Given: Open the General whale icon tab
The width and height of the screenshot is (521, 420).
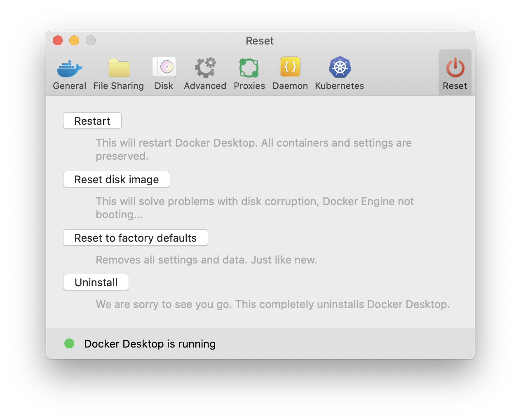Looking at the screenshot, I should (69, 69).
